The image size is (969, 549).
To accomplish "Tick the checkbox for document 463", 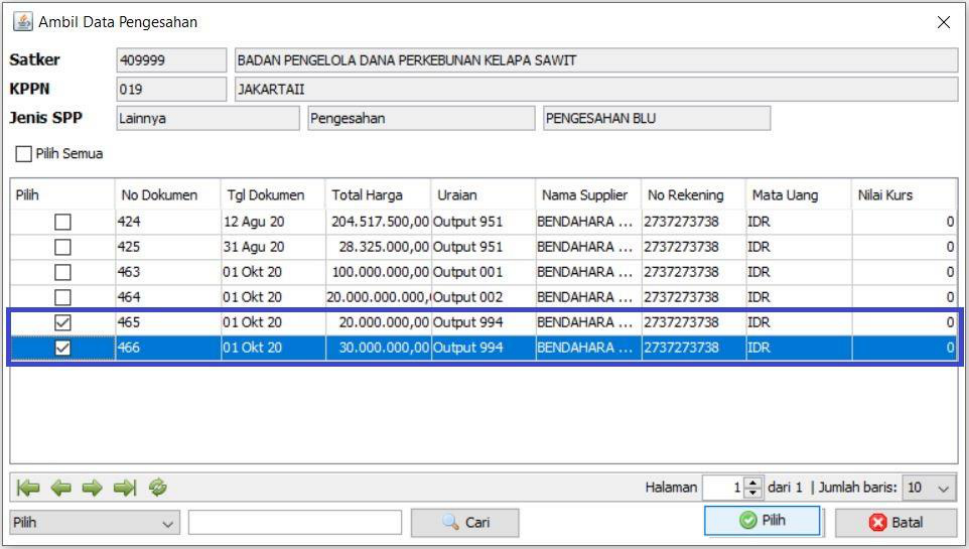I will coord(62,272).
